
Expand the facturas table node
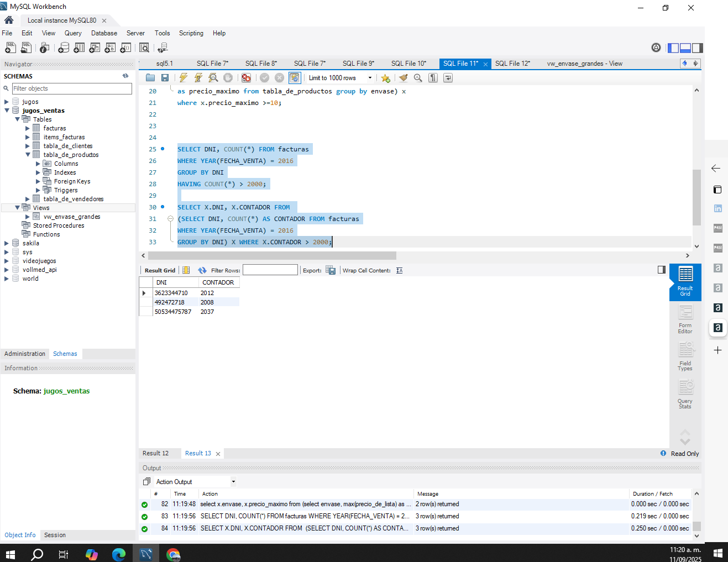click(28, 128)
